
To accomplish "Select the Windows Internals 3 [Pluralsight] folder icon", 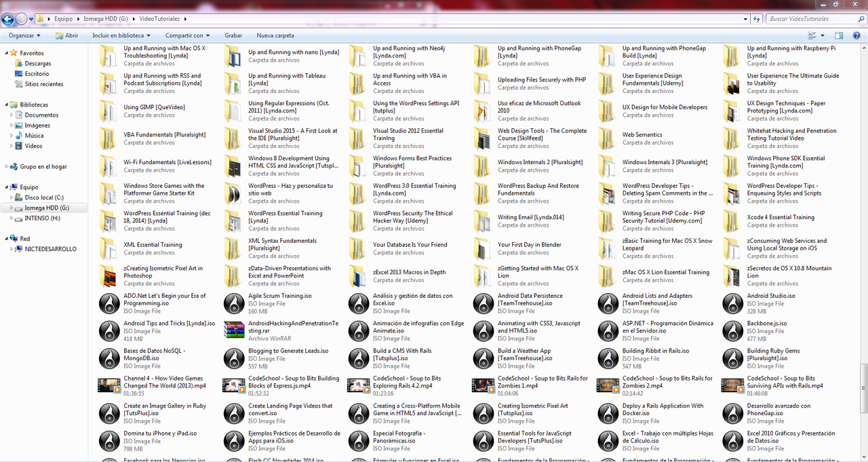I will [607, 166].
